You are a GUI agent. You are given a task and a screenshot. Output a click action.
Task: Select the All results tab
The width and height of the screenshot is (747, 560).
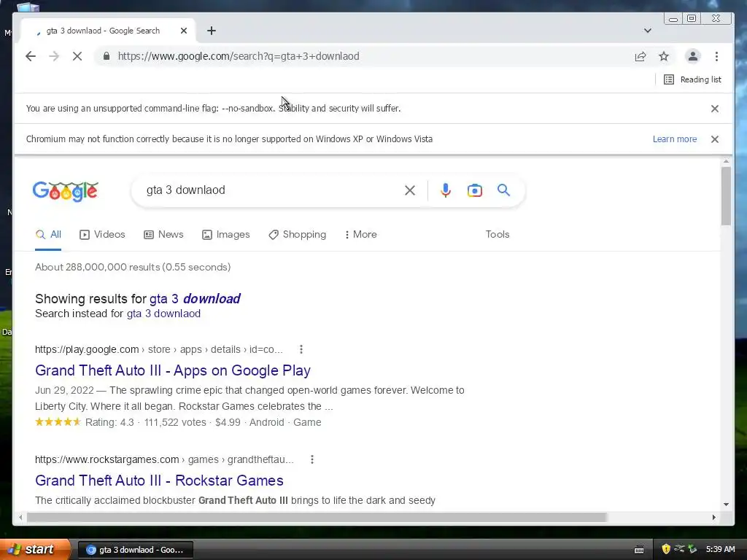(49, 234)
